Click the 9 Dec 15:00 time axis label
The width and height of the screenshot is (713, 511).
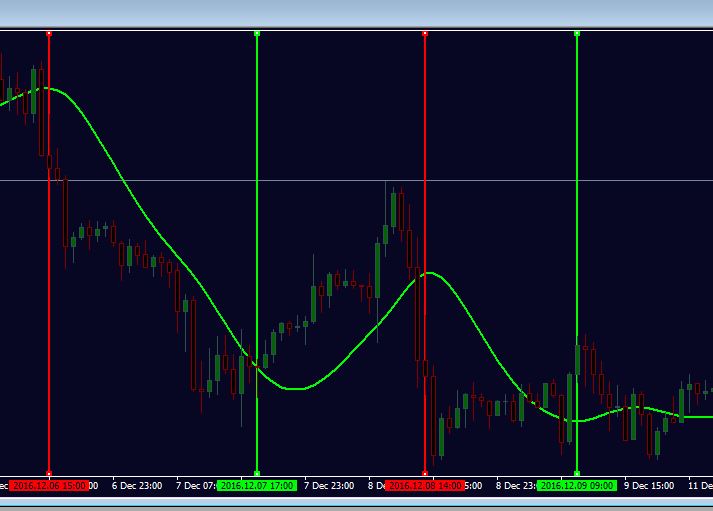pyautogui.click(x=649, y=486)
